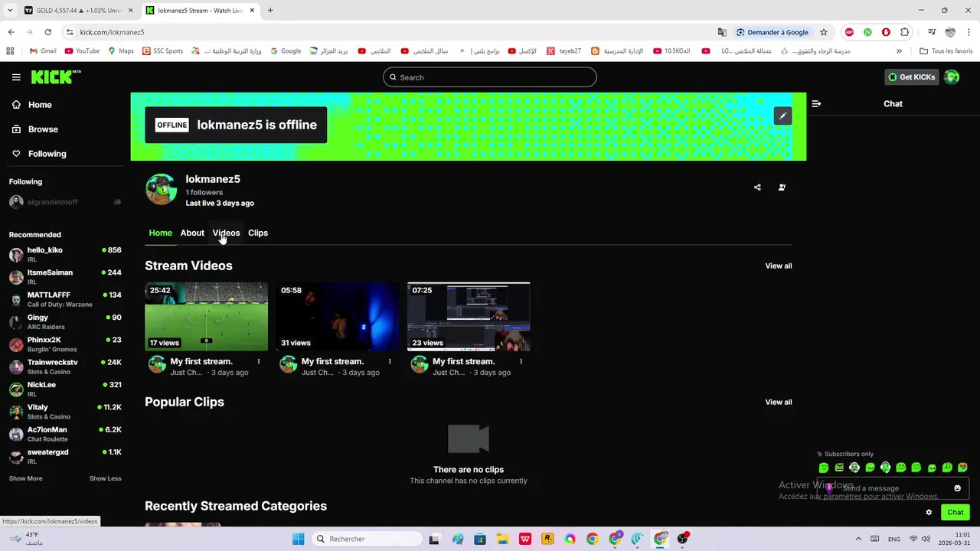
Task: Open the Chrome three-dot menu
Action: (969, 32)
